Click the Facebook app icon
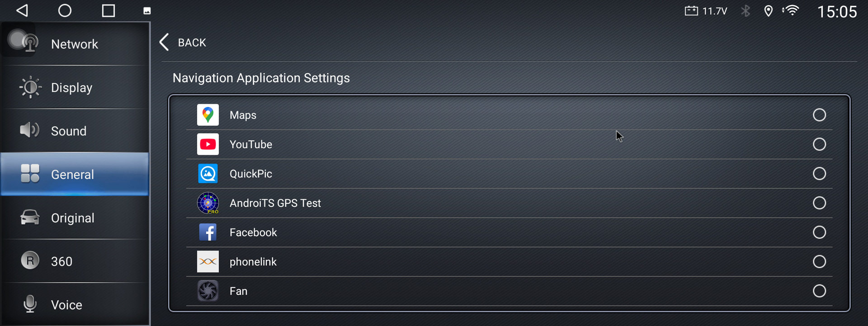868x326 pixels. click(x=208, y=232)
